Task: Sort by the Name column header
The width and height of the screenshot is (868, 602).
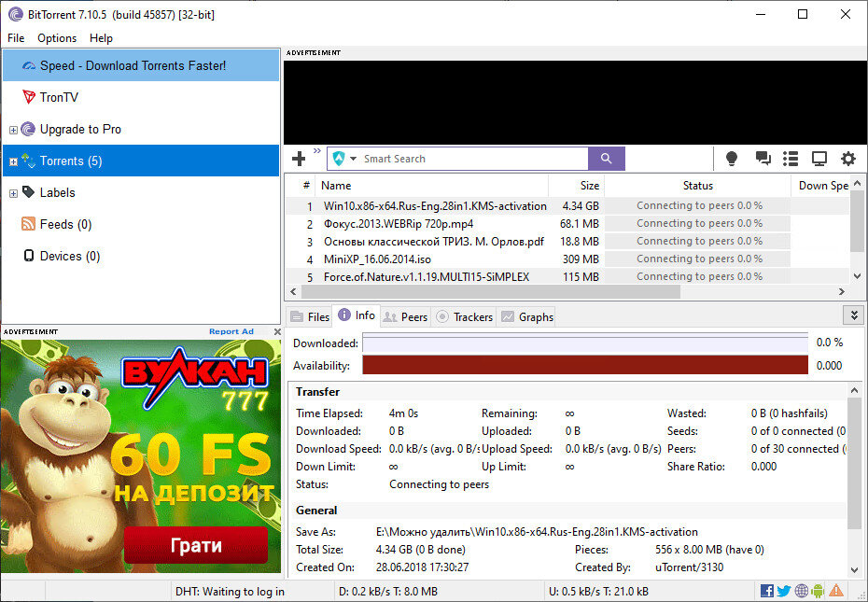Action: [432, 186]
